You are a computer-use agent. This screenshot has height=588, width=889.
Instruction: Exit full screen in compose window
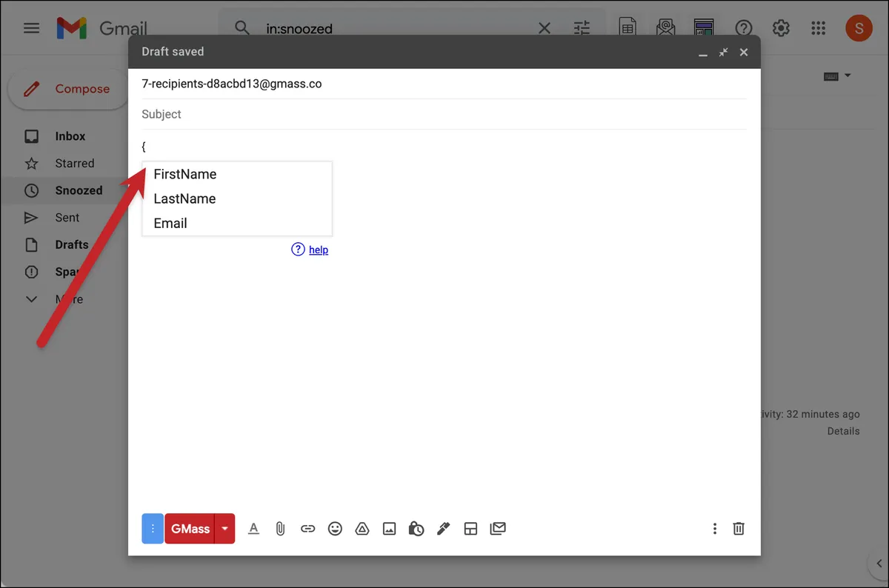point(723,52)
